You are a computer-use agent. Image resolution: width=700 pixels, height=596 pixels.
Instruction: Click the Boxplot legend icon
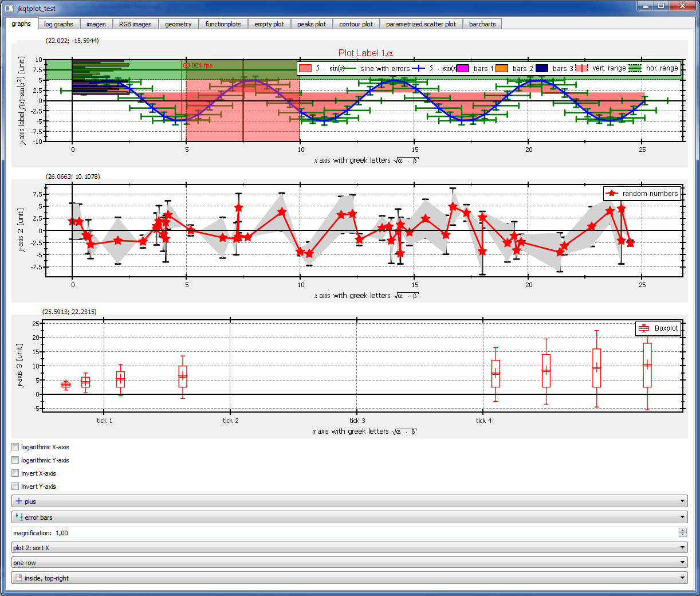pyautogui.click(x=644, y=328)
